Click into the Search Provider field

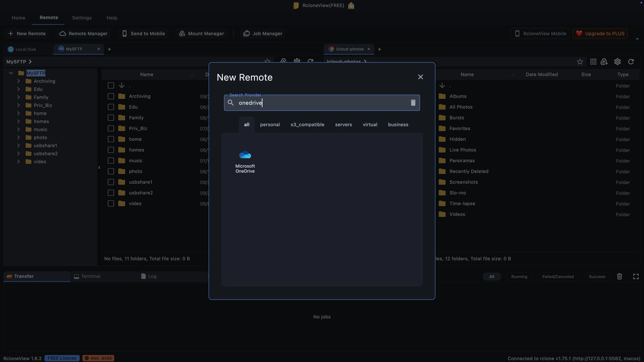tap(322, 103)
